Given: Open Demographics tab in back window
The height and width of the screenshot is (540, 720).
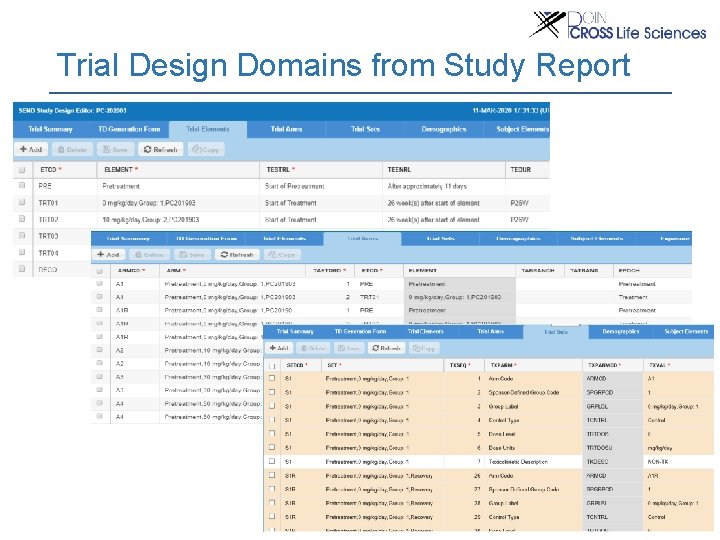Looking at the screenshot, I should 444,129.
